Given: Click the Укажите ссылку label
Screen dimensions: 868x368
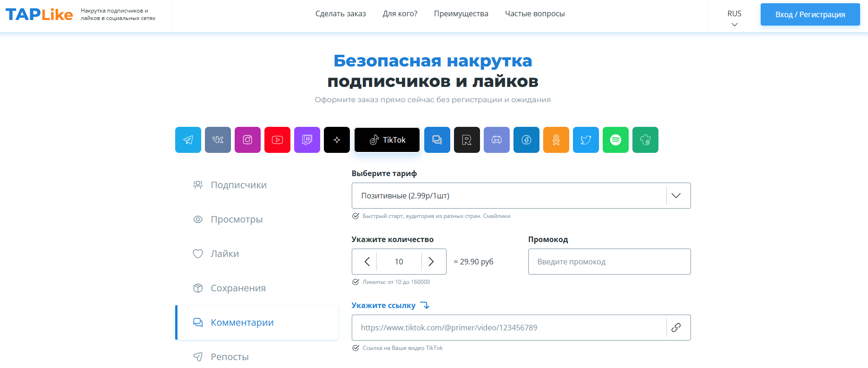Looking at the screenshot, I should pos(383,305).
